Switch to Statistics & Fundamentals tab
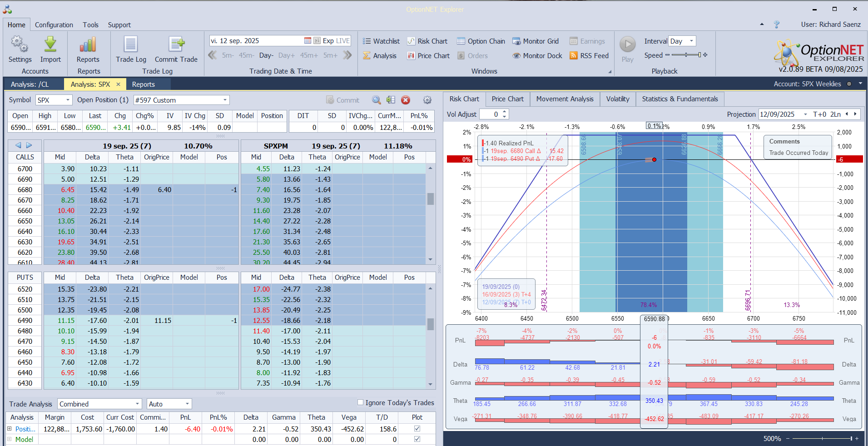This screenshot has width=868, height=446. click(680, 99)
